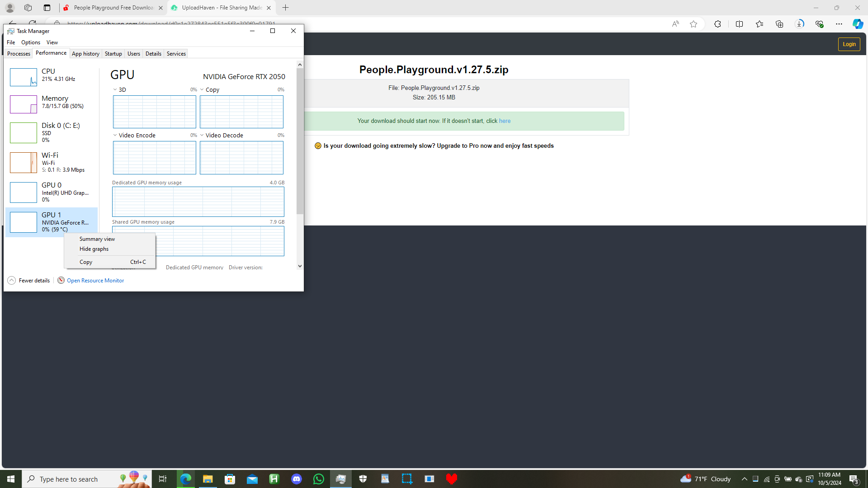Open Video Decode engine dropdown
The image size is (868, 488).
(x=202, y=135)
